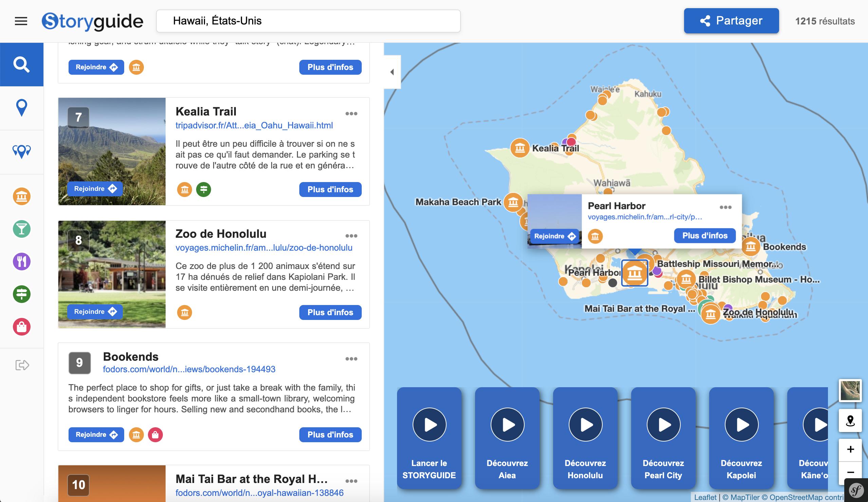The image size is (868, 502).
Task: Play the Découvrez Honolulu tour
Action: 585,425
